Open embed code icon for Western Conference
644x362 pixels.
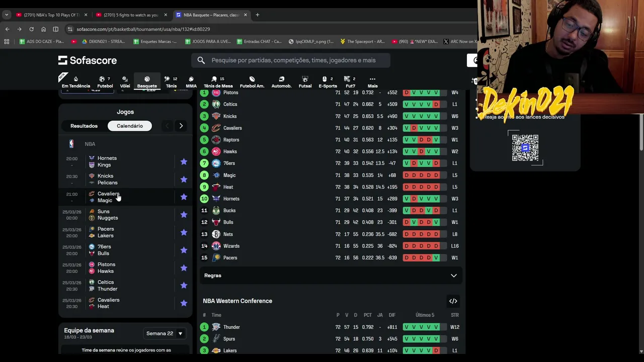point(453,301)
